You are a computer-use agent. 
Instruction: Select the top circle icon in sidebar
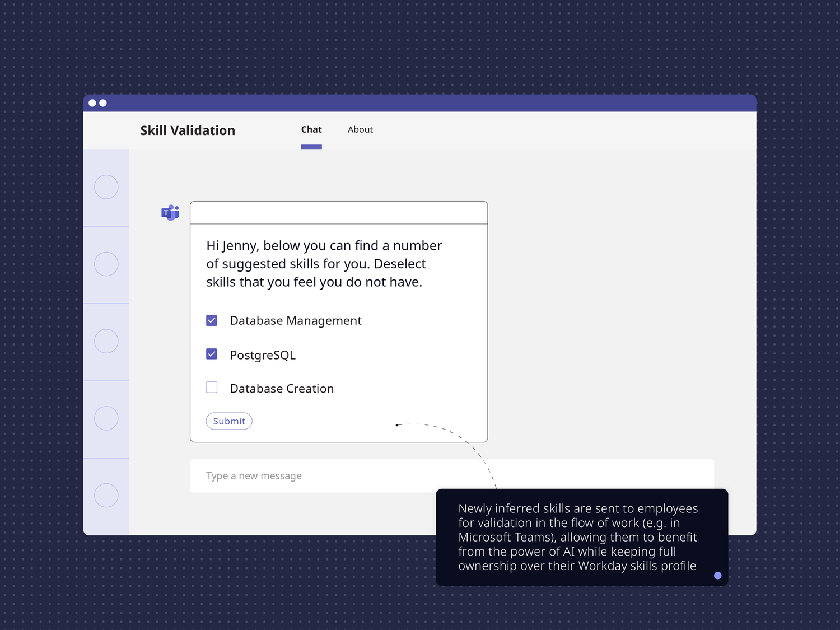106,186
